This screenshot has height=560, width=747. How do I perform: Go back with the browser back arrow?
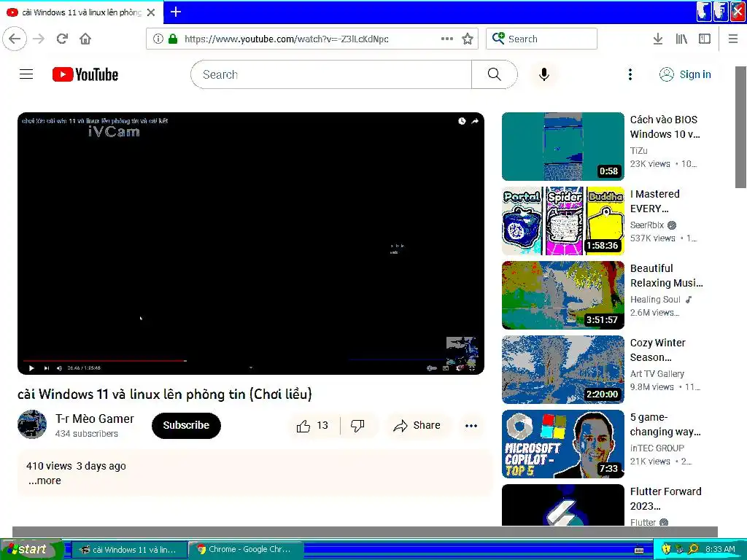(15, 39)
